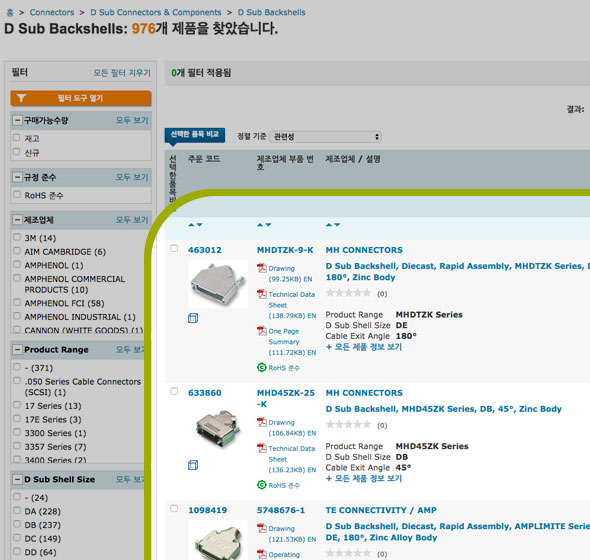The width and height of the screenshot is (590, 560).
Task: Open TE CONNECTIVITY / AMP link
Action: [x=381, y=510]
